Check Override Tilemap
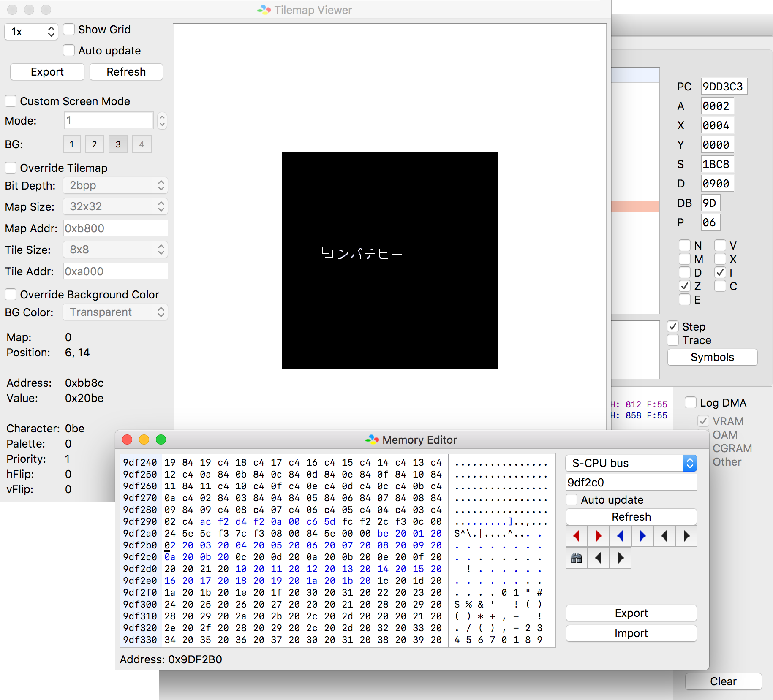Screen dimensions: 773x700 pyautogui.click(x=11, y=168)
